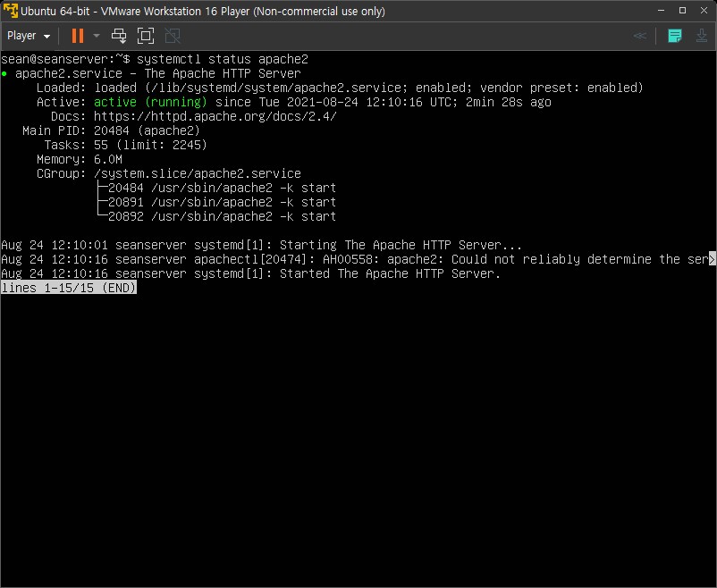Click the line-truncation arrow at log line end
Screen dimensions: 717x588
pos(712,259)
